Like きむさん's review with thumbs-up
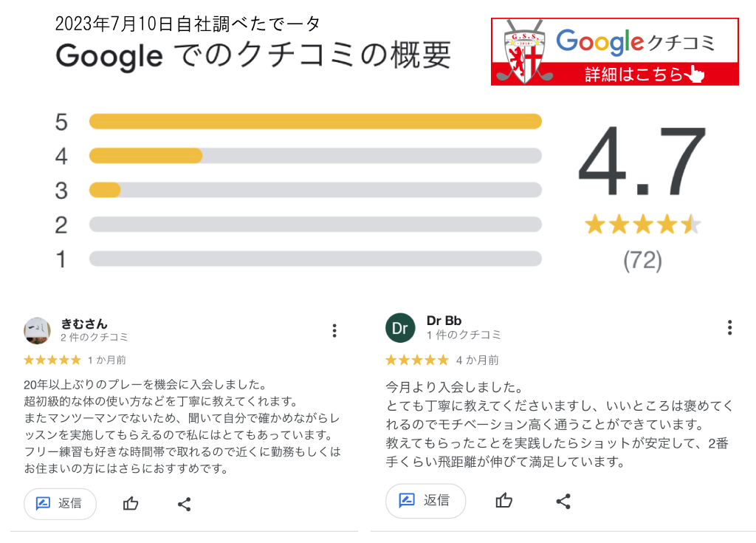Image resolution: width=756 pixels, height=543 pixels. 131,504
